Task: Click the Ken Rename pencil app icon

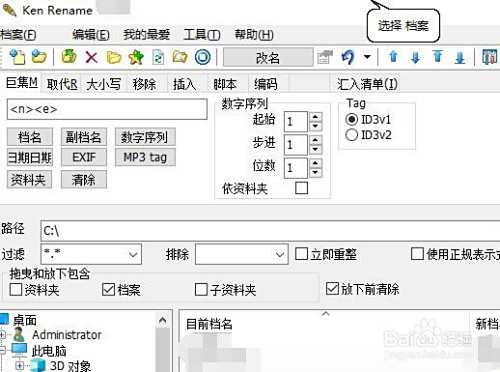Action: (9, 10)
